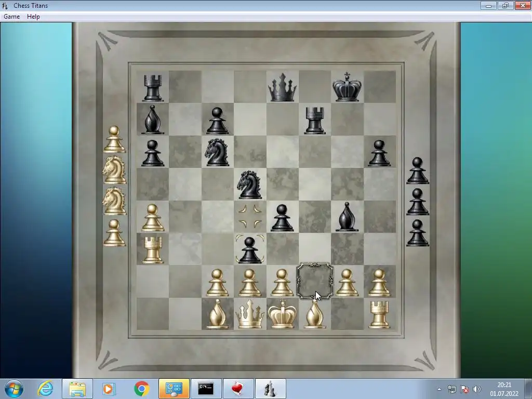532x399 pixels.
Task: Select the white pawn on g2
Action: (347, 283)
